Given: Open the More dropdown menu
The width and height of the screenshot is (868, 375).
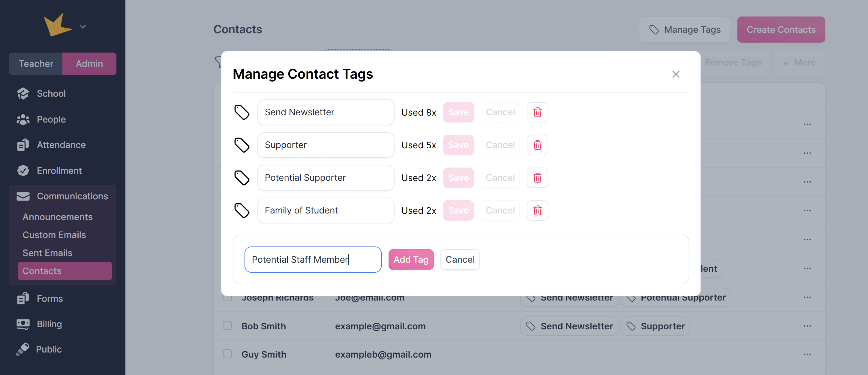Looking at the screenshot, I should pyautogui.click(x=799, y=62).
